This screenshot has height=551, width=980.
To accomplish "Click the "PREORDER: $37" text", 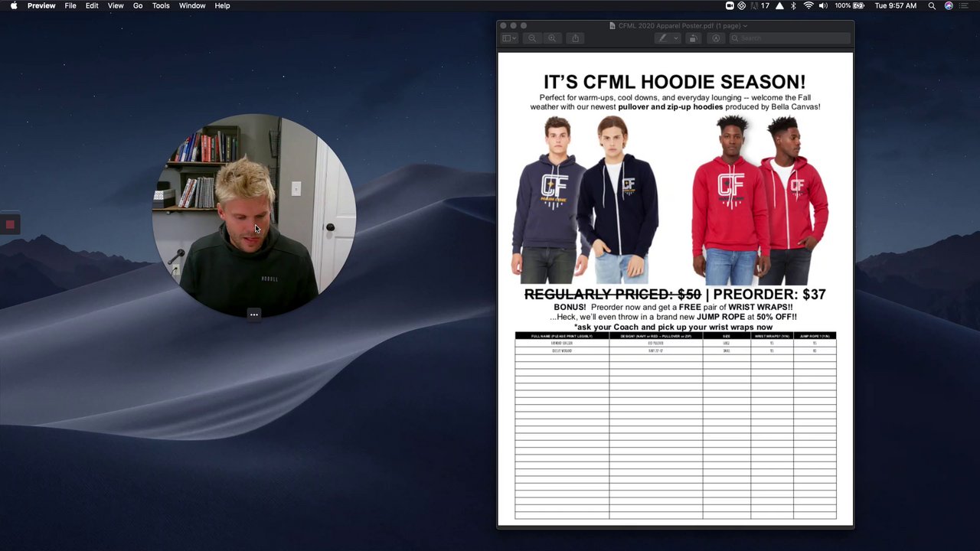I will point(769,294).
